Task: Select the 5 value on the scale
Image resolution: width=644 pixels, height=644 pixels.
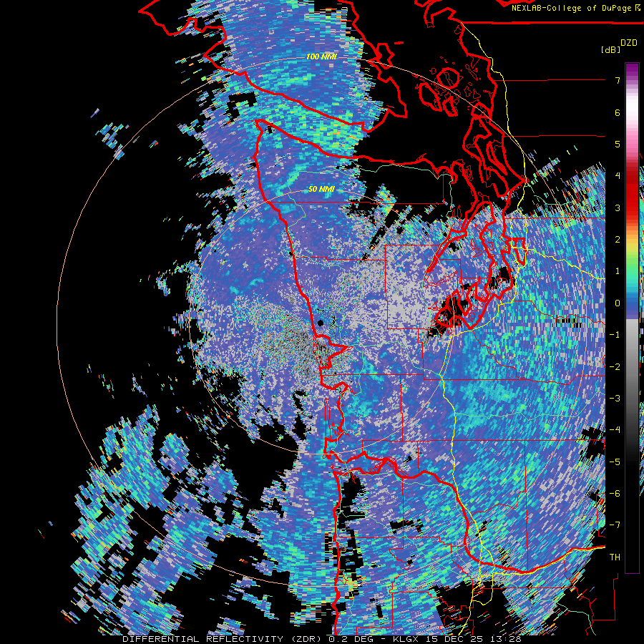Action: pyautogui.click(x=618, y=144)
